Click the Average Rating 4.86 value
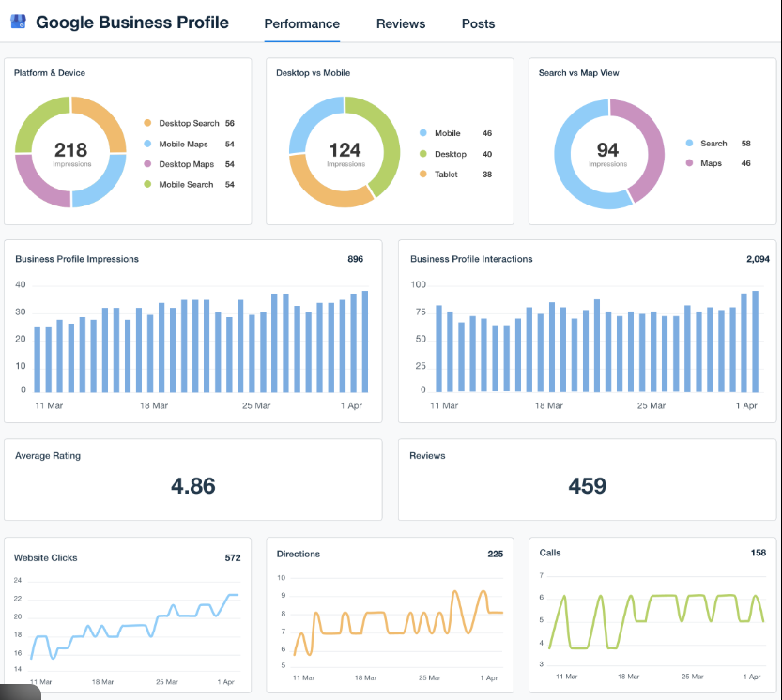 point(193,486)
